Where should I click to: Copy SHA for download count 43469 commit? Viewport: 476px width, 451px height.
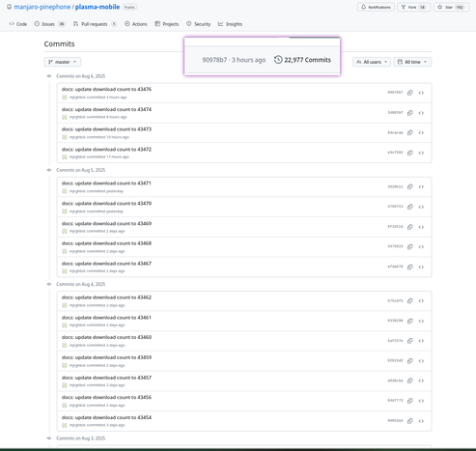[x=410, y=227]
